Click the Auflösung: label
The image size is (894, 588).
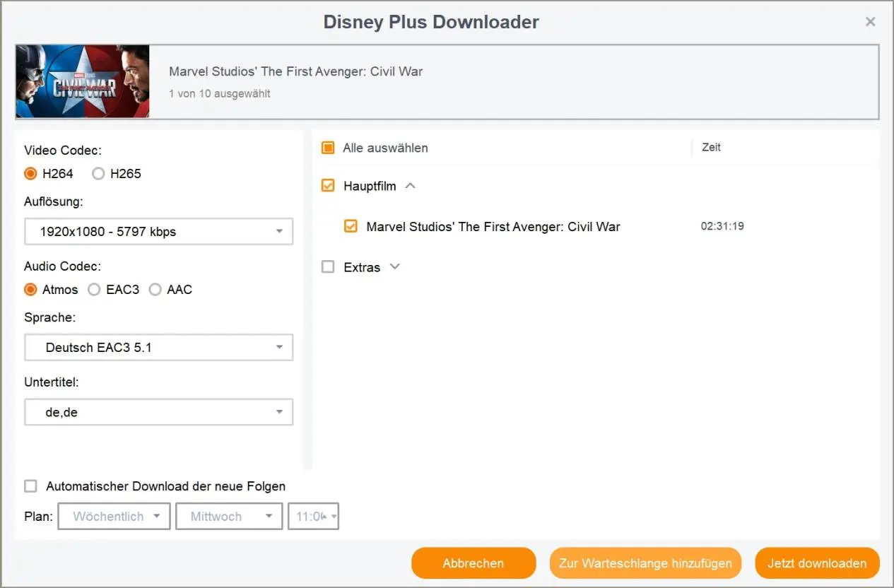pyautogui.click(x=54, y=201)
